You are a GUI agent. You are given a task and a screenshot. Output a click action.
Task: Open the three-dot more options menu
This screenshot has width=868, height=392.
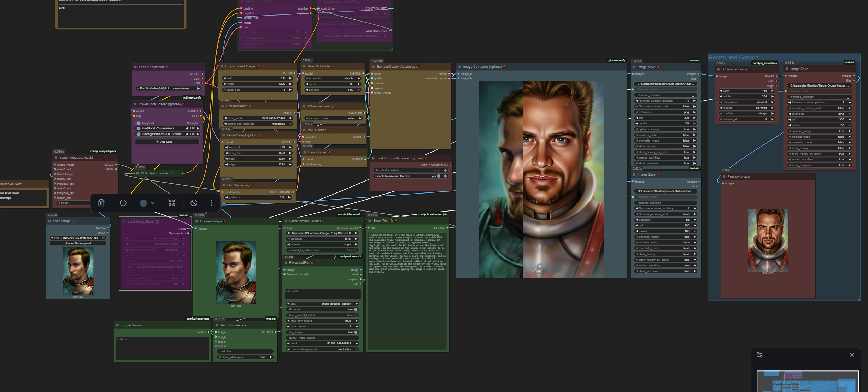click(211, 203)
